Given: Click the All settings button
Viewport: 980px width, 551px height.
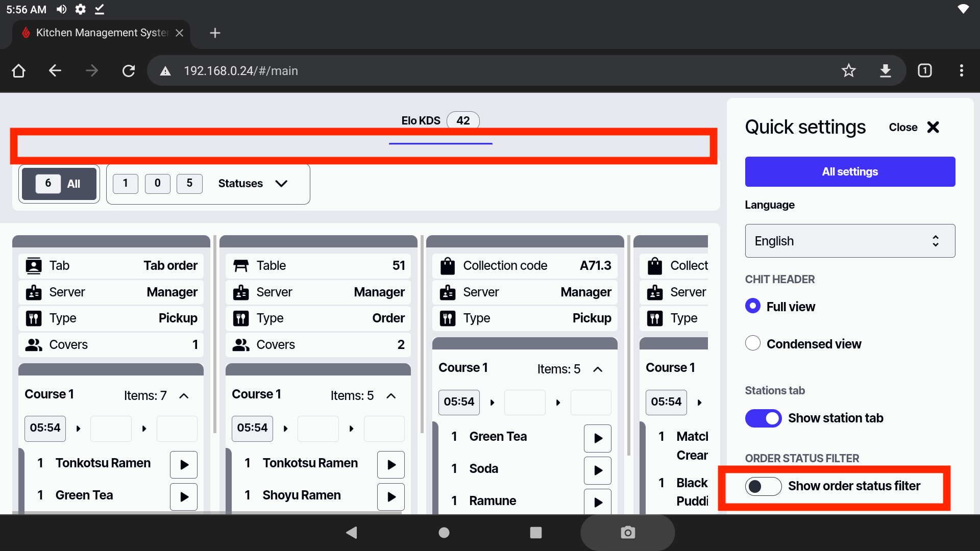Looking at the screenshot, I should (850, 172).
